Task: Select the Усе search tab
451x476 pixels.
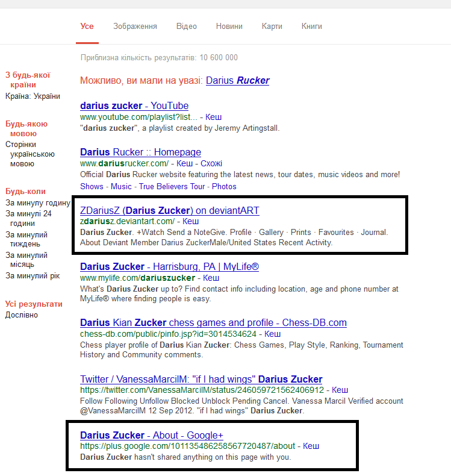Action: (87, 27)
